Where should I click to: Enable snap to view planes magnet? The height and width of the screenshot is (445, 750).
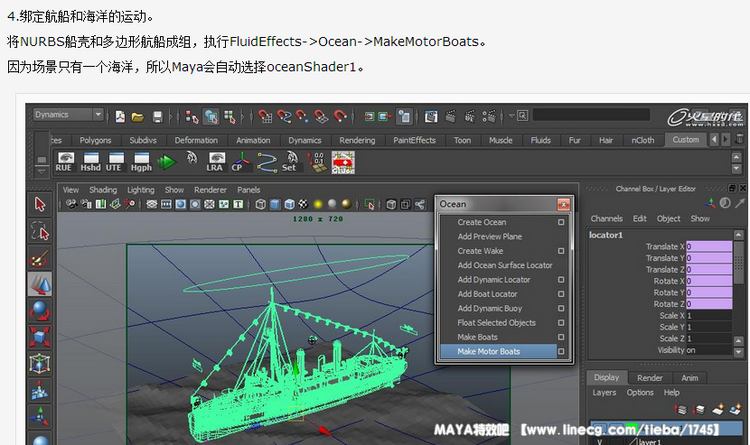[321, 116]
